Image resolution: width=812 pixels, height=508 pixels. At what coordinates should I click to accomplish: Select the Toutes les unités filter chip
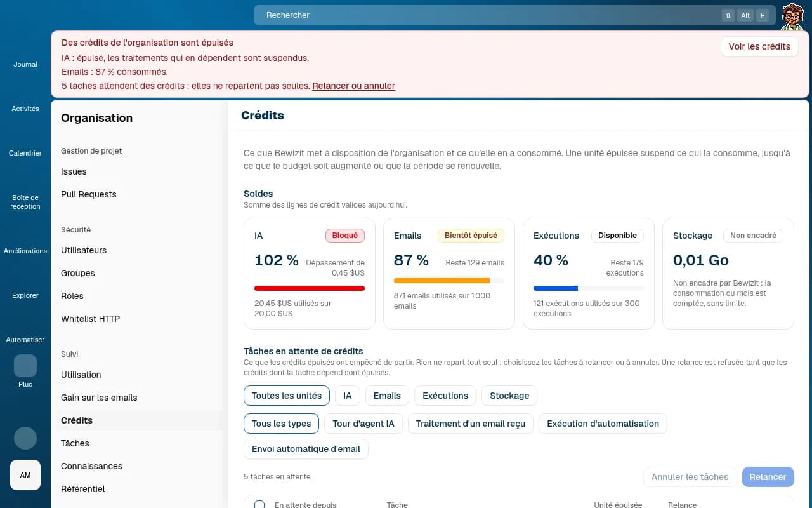click(x=287, y=396)
